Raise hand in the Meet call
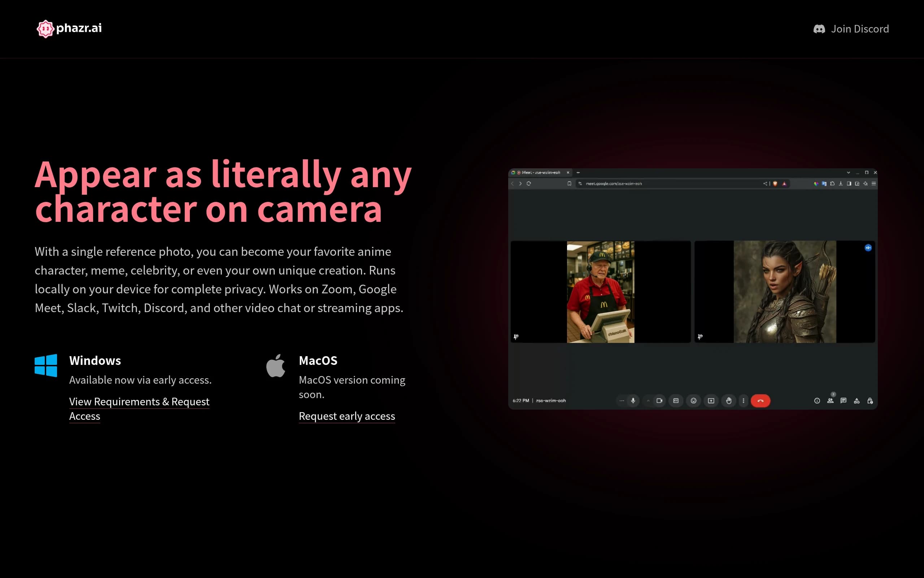The height and width of the screenshot is (578, 924). click(x=728, y=401)
